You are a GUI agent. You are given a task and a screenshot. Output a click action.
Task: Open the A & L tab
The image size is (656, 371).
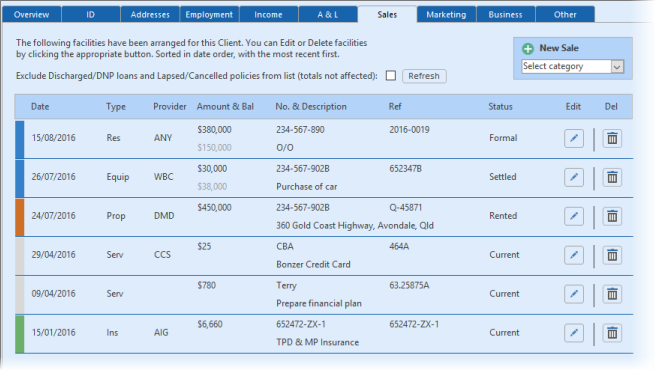[x=328, y=15]
